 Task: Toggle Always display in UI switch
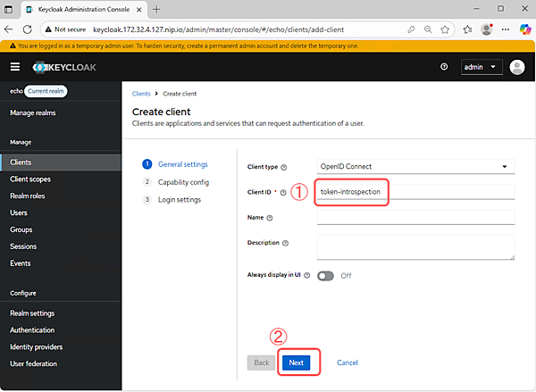coord(324,275)
